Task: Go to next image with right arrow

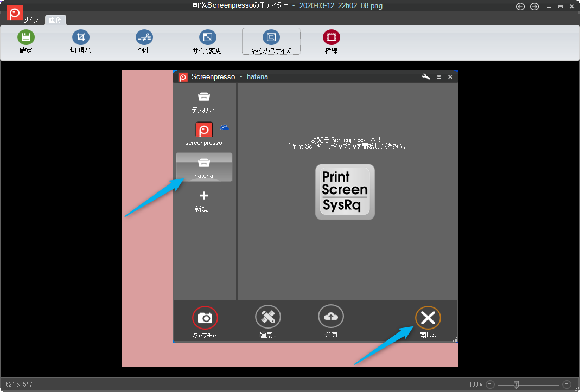Action: [x=534, y=7]
